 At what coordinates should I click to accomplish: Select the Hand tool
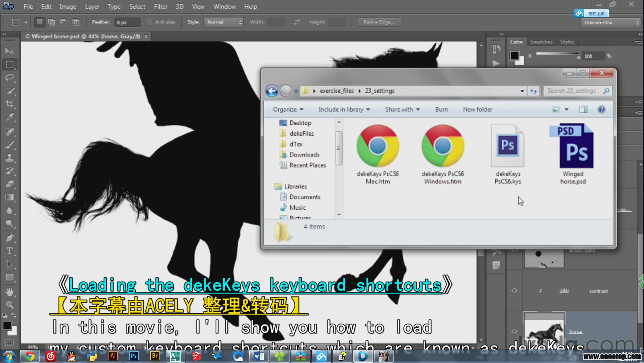pyautogui.click(x=9, y=292)
